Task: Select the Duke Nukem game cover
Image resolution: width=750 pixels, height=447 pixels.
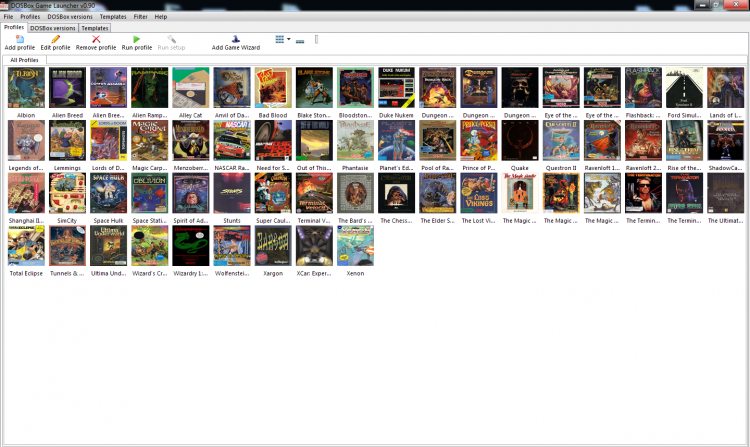Action: point(397,87)
